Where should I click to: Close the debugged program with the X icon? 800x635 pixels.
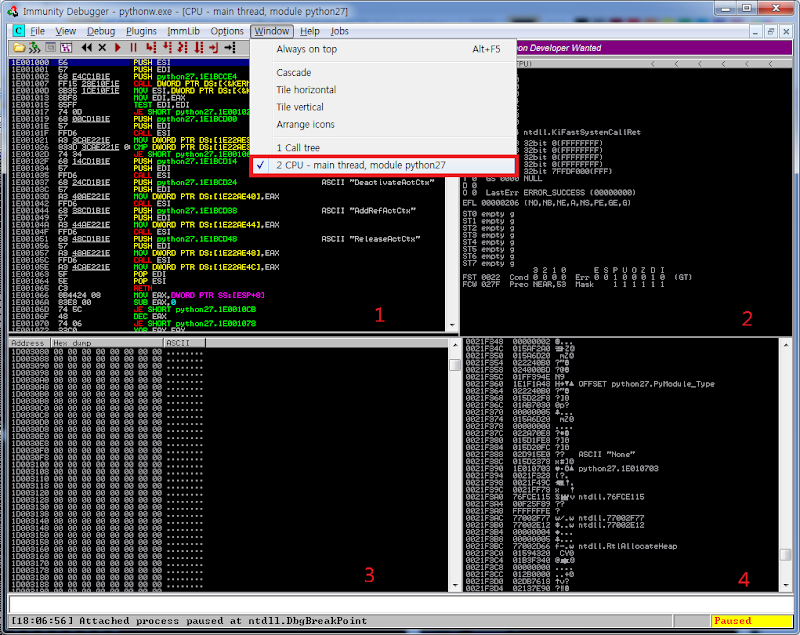[102, 48]
